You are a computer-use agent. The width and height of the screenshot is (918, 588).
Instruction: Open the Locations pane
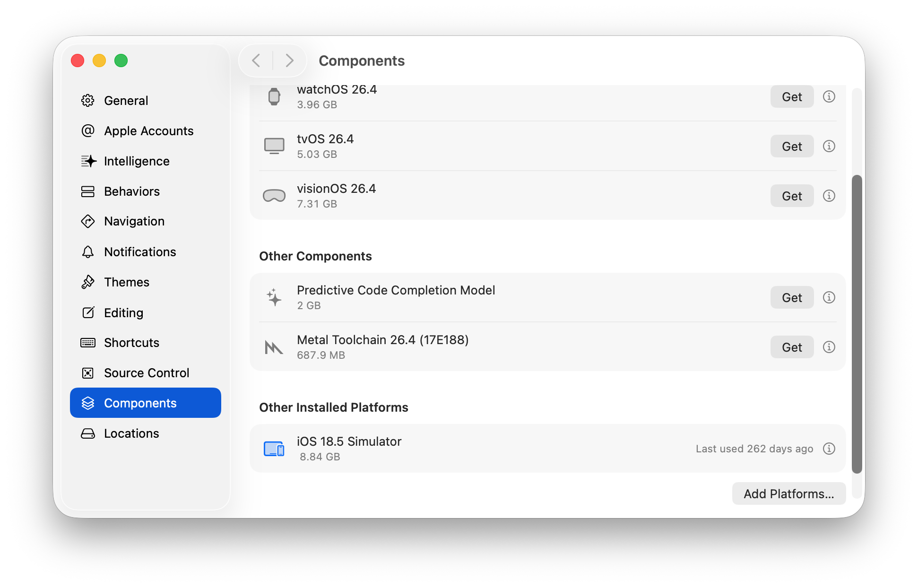point(131,433)
